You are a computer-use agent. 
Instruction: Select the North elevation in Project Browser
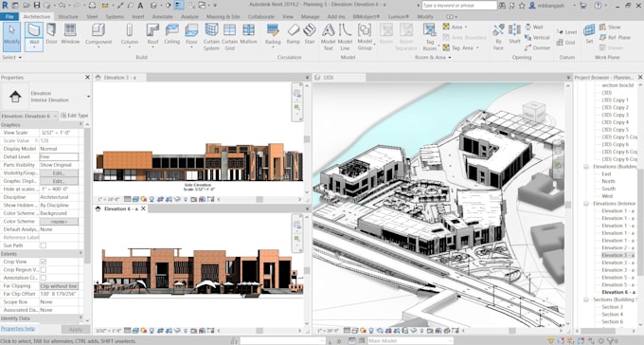(x=608, y=181)
